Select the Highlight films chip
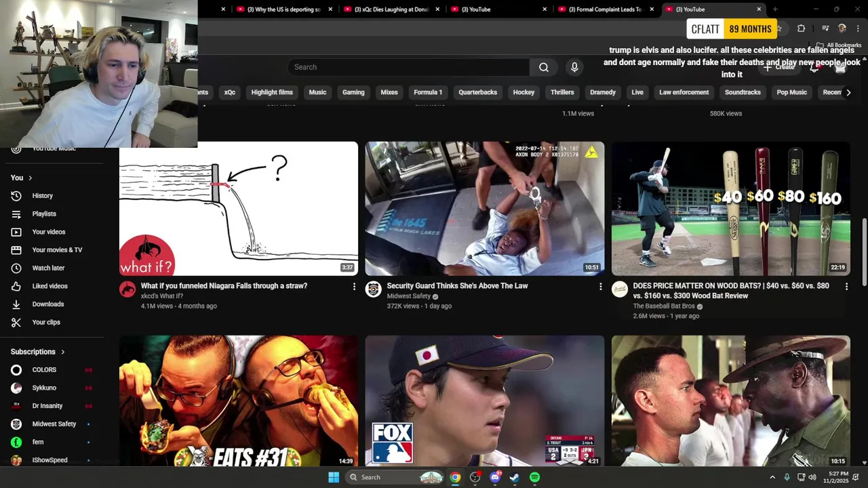 [272, 92]
